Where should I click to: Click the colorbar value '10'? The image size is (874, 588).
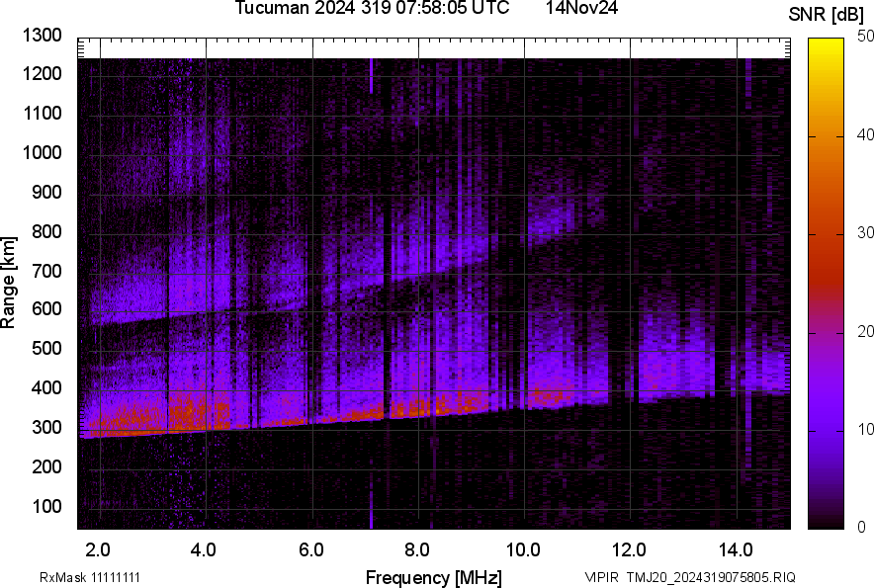pos(866,429)
